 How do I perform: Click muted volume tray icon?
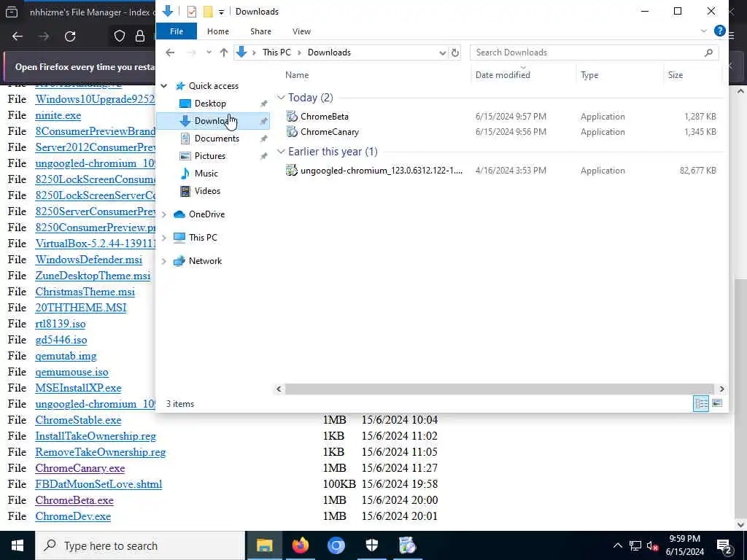[652, 545]
